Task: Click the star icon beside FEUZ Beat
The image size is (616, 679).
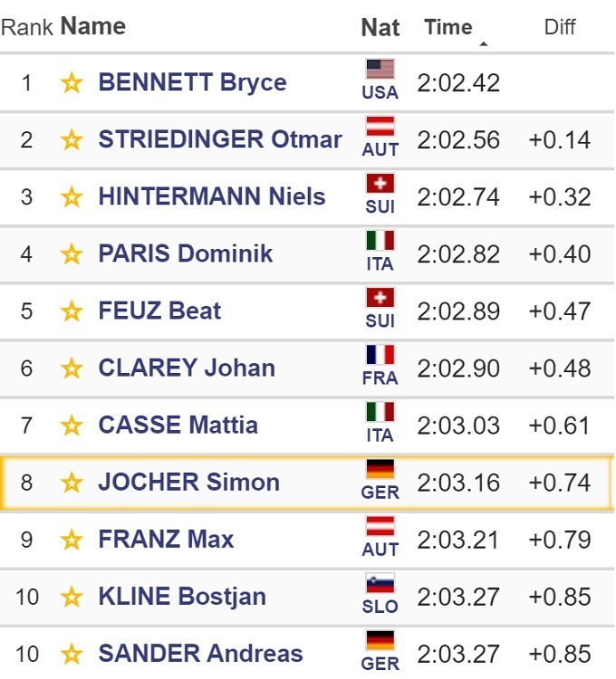Action: (72, 311)
